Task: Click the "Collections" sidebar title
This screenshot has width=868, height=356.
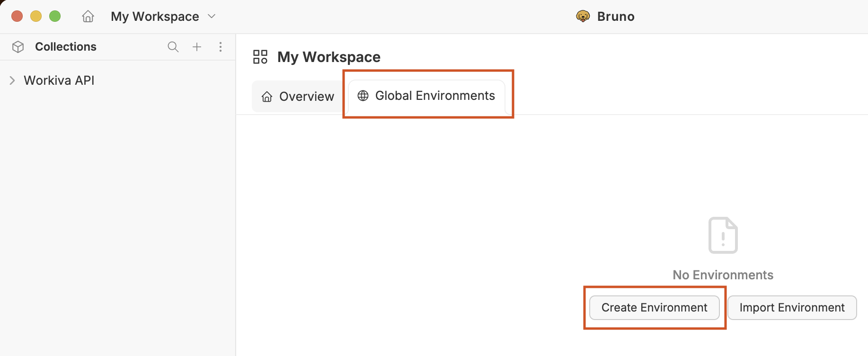Action: [66, 47]
